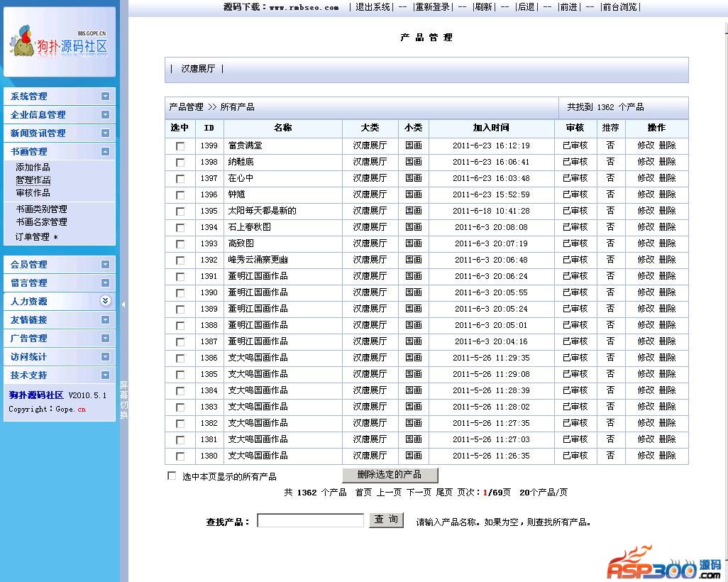The width and height of the screenshot is (728, 582).
Task: Go to 尾页 in pagination
Action: (444, 493)
